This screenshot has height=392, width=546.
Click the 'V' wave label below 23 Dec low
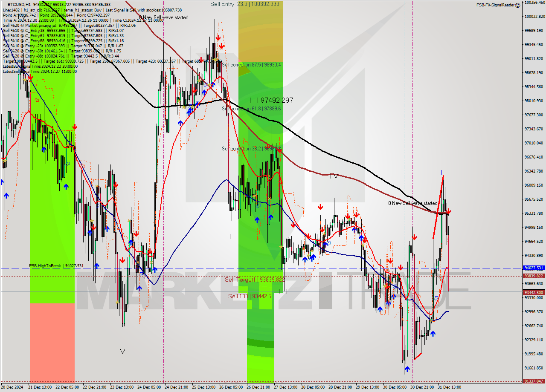(122, 352)
